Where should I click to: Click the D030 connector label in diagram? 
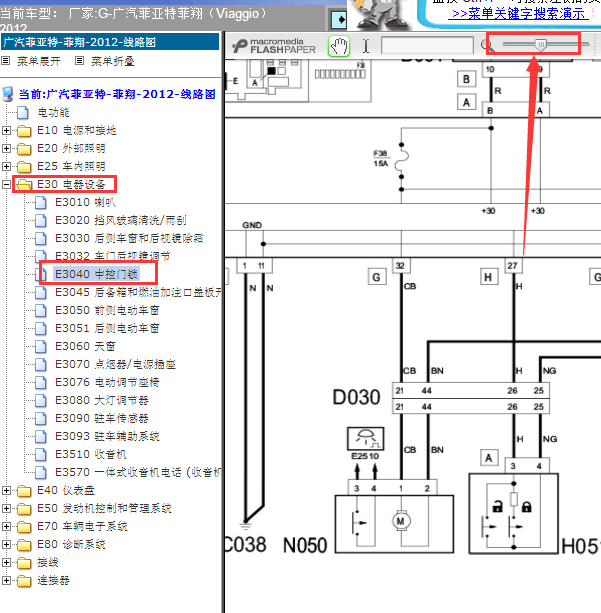coord(356,398)
